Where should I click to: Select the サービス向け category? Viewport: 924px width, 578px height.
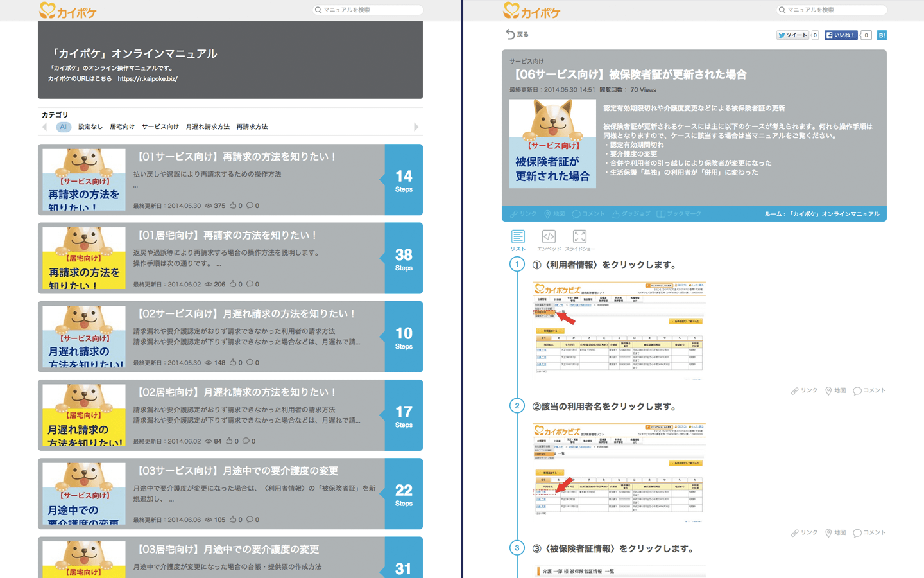coord(160,127)
